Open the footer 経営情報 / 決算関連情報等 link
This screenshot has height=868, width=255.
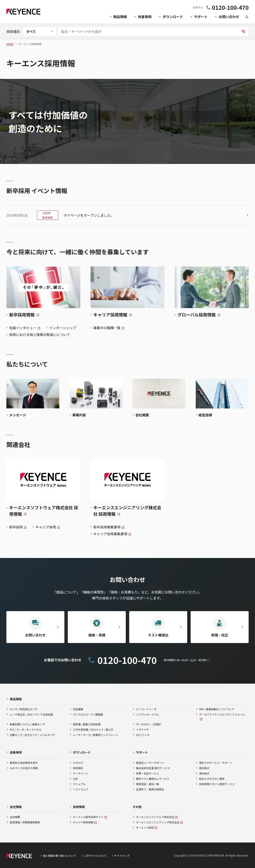25,822
